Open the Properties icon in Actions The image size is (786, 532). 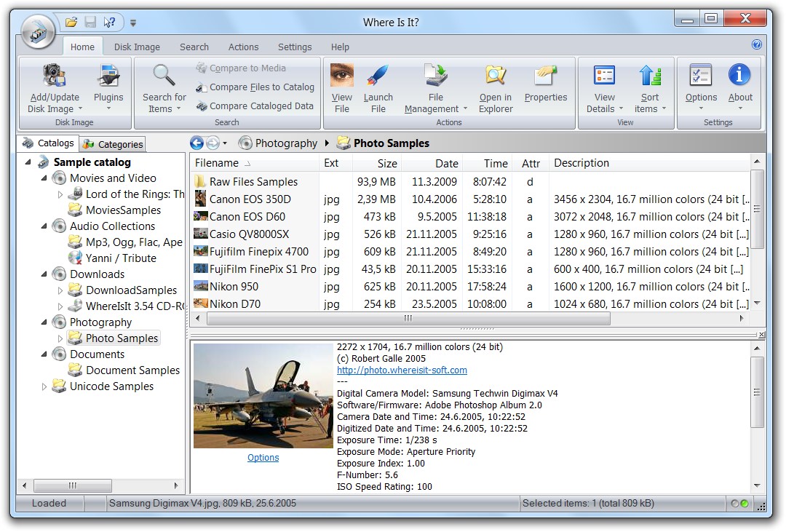(545, 76)
